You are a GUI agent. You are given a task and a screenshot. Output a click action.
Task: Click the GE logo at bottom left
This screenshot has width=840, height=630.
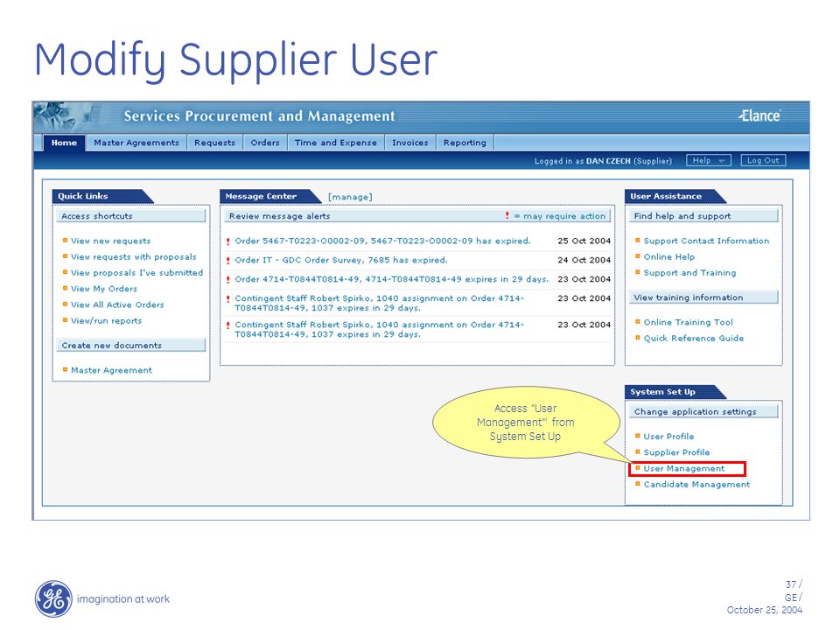(53, 598)
